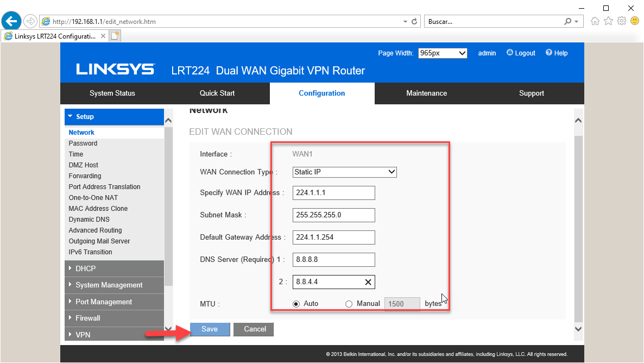Open the Page Width dropdown

442,53
